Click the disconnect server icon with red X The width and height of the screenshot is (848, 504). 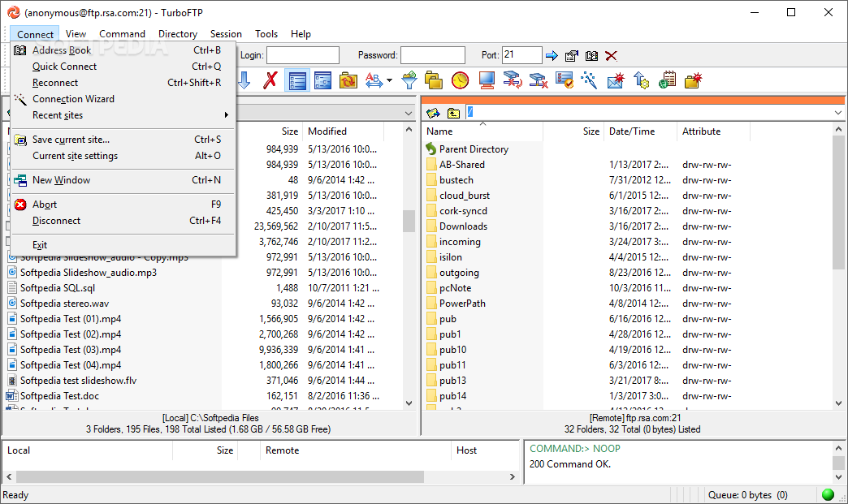pos(538,80)
